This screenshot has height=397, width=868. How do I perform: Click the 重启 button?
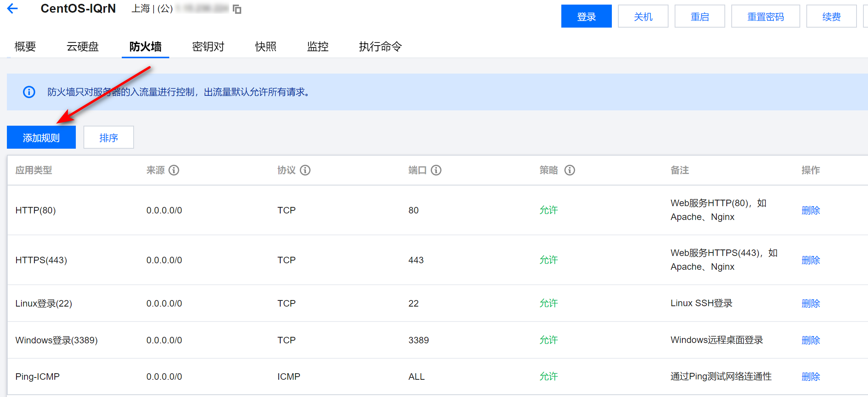700,16
